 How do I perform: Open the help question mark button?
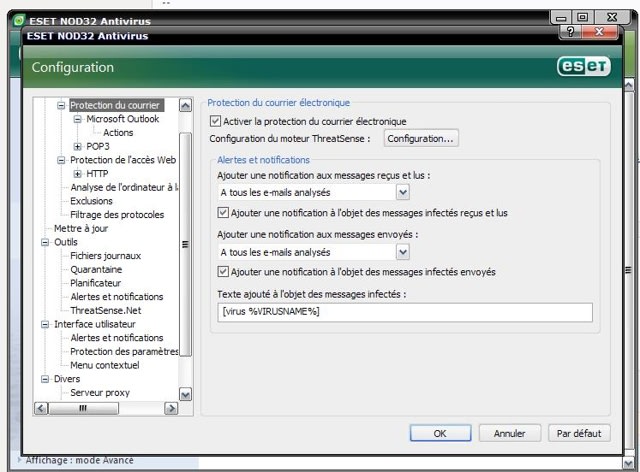click(x=571, y=31)
